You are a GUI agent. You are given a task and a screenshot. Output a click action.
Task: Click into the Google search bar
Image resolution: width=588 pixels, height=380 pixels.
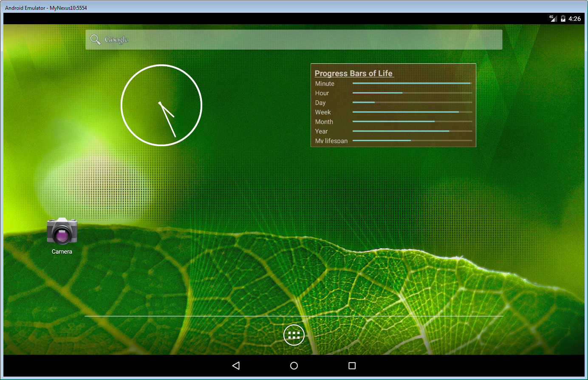point(294,40)
